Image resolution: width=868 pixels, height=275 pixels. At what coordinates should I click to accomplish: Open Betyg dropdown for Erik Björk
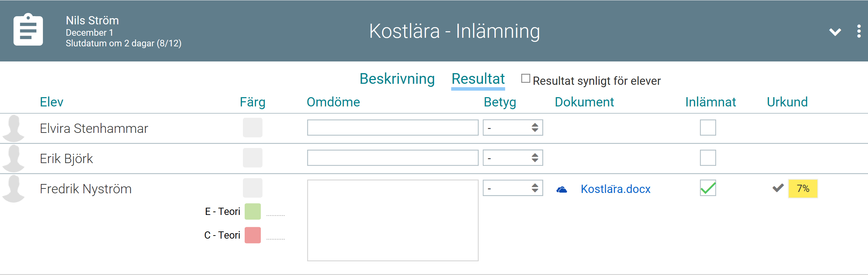[512, 158]
